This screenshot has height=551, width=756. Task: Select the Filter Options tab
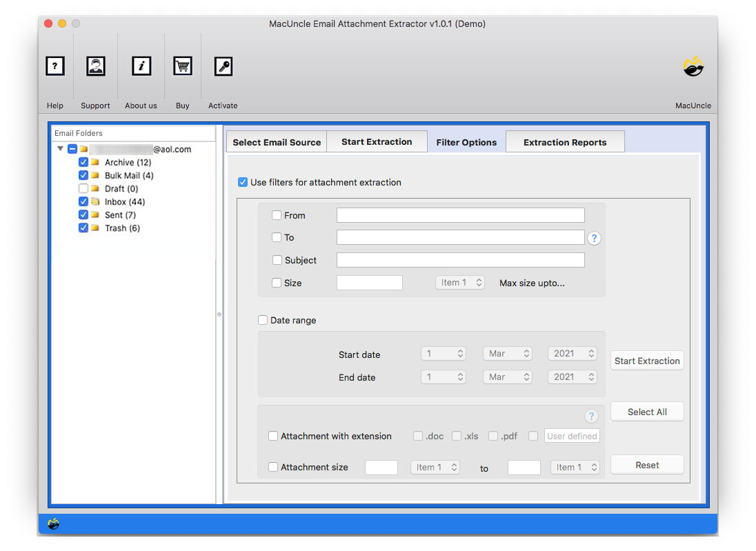(466, 142)
